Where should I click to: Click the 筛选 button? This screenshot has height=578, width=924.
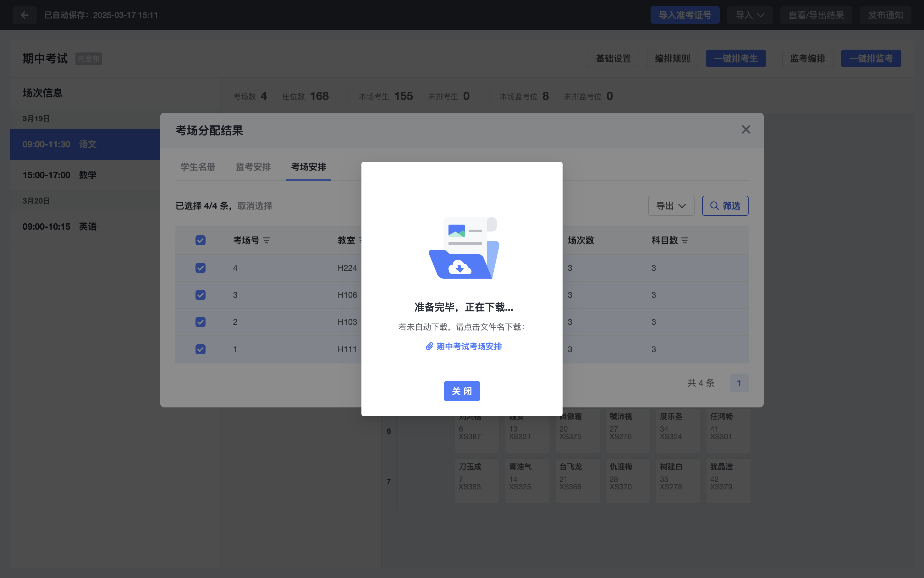point(725,206)
